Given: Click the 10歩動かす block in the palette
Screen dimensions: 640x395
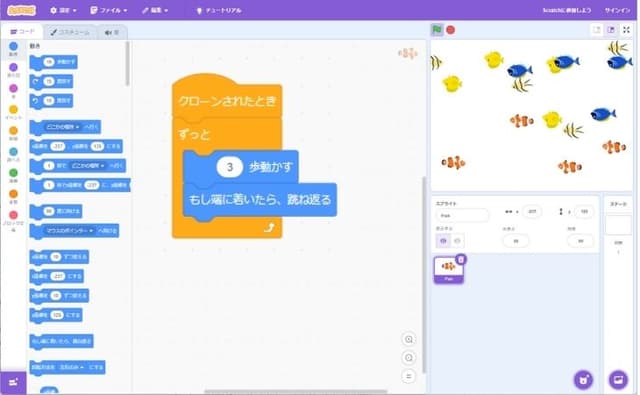Looking at the screenshot, I should pyautogui.click(x=53, y=62).
